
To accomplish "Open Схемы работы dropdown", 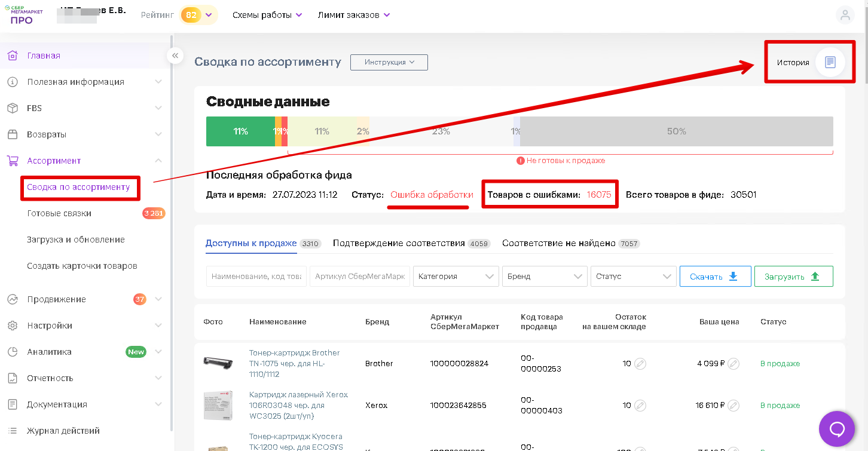I will [x=267, y=15].
